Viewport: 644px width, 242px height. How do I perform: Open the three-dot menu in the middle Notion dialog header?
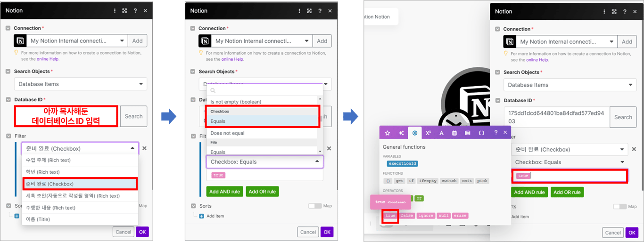coord(300,10)
